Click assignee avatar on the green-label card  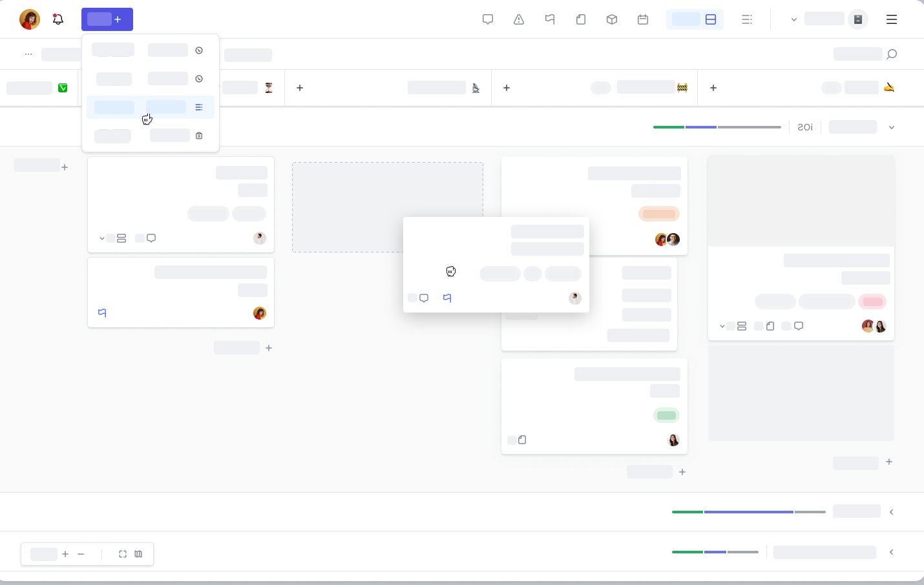point(673,440)
